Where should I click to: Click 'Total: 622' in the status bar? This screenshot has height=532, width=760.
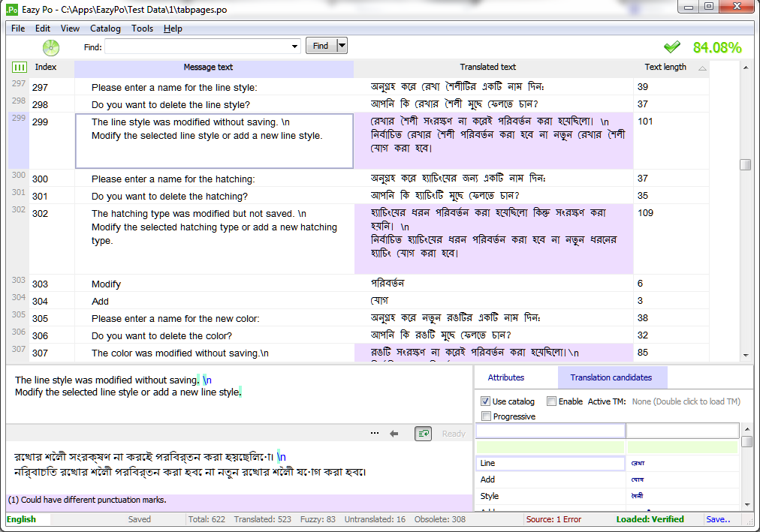pos(207,519)
